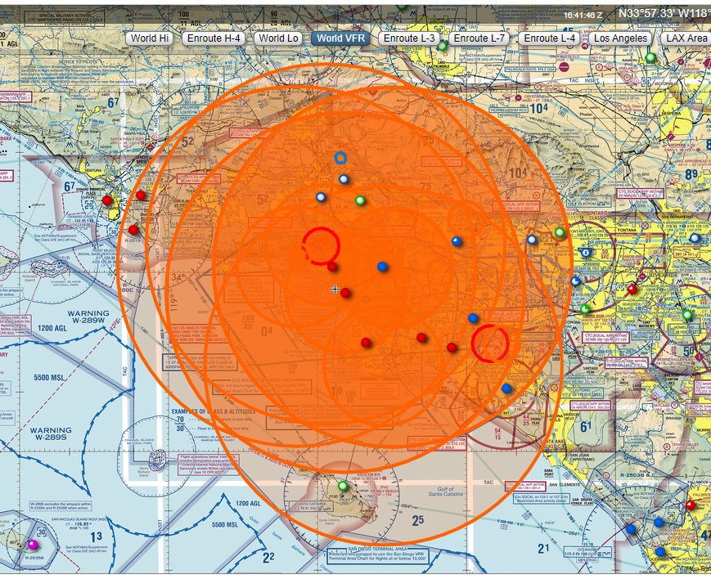This screenshot has height=588, width=711.
Task: Click the blue-white marker at the far right edge near Fontana
Action: click(695, 238)
